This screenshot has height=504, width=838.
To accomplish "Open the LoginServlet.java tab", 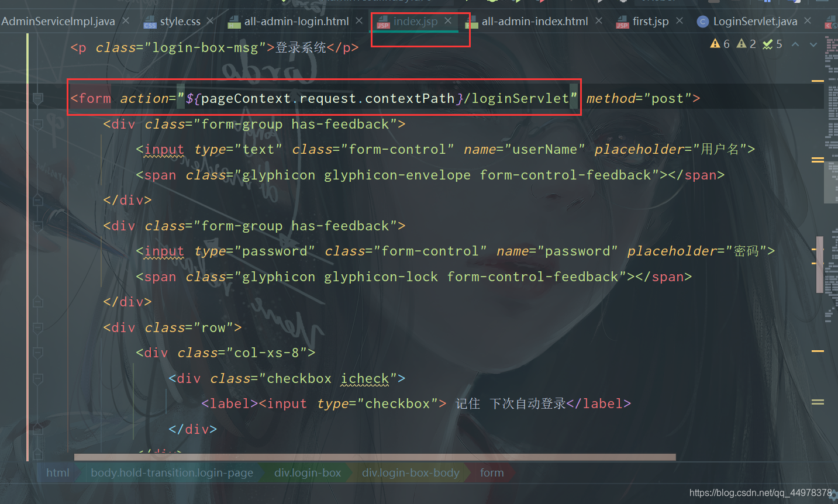I will coord(755,22).
